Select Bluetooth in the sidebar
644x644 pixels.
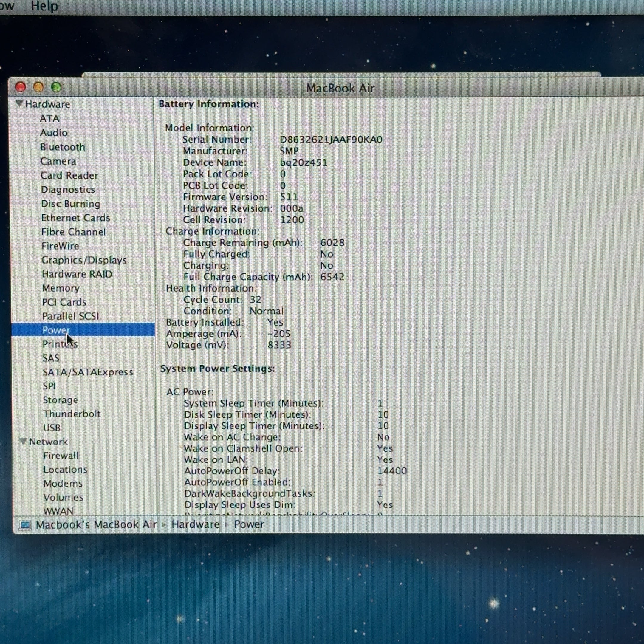coord(62,147)
